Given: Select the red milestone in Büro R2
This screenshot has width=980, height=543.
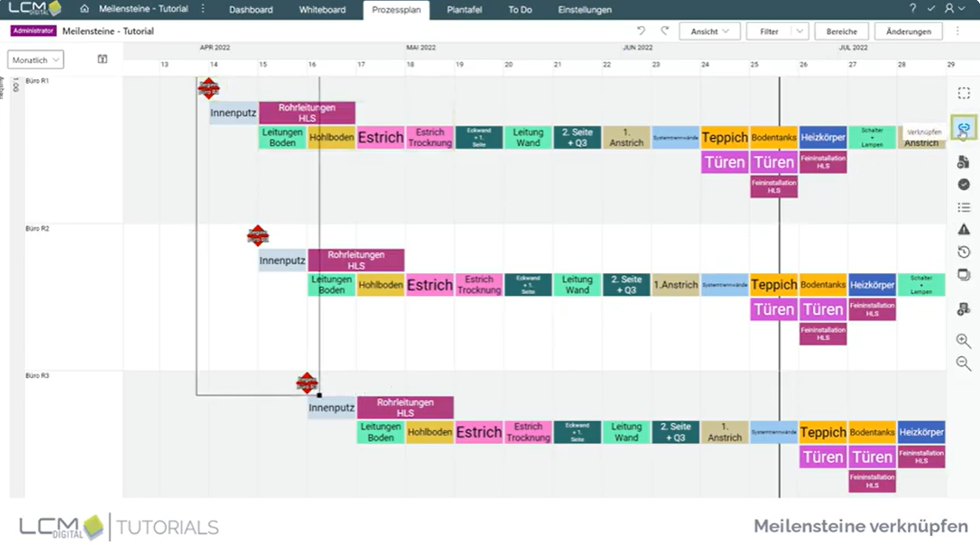Looking at the screenshot, I should click(x=258, y=236).
